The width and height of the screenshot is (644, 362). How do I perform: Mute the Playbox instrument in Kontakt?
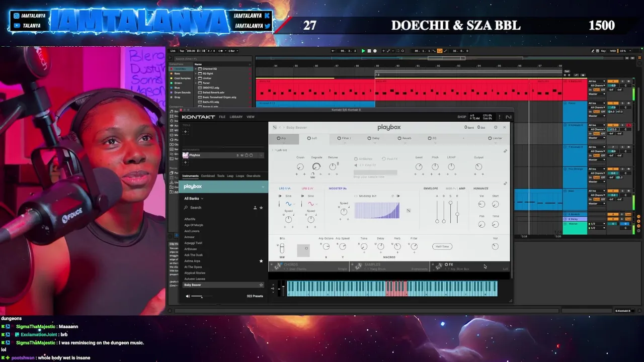point(242,155)
